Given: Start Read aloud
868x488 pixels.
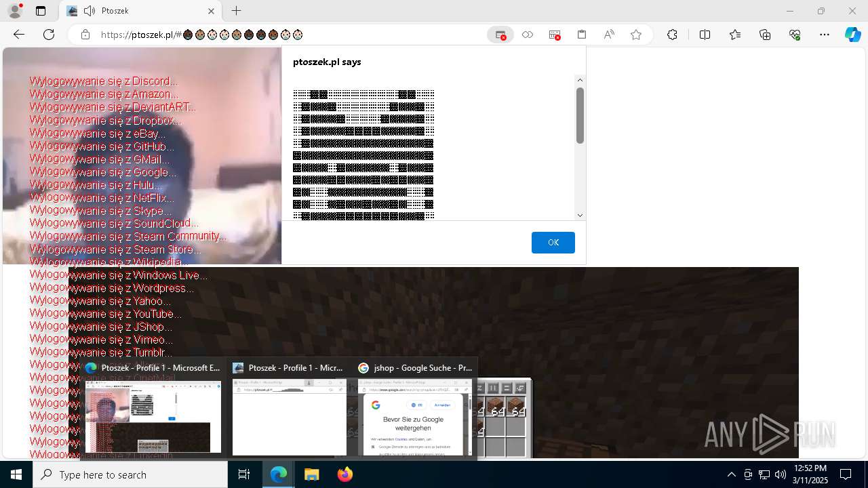Looking at the screenshot, I should click(609, 35).
